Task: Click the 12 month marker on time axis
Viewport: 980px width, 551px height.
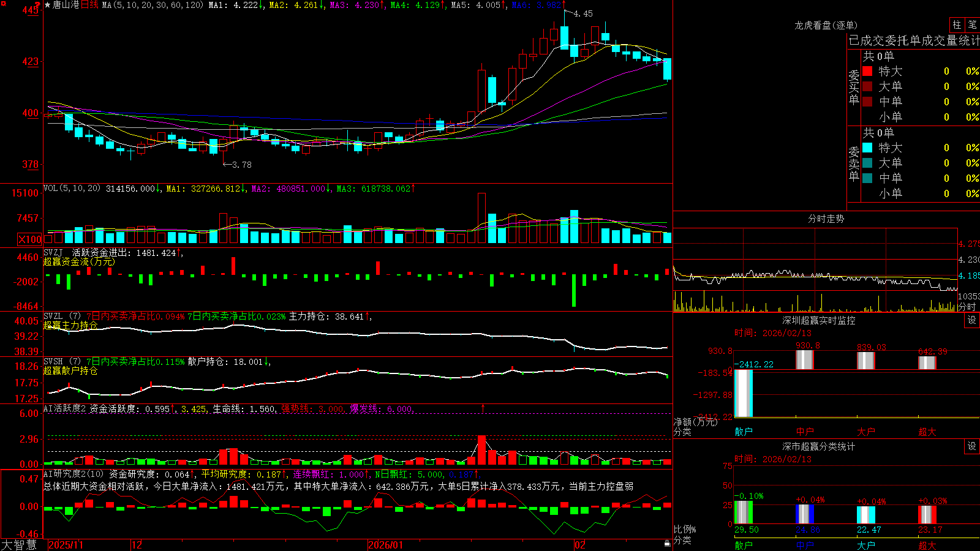Action: tap(137, 545)
